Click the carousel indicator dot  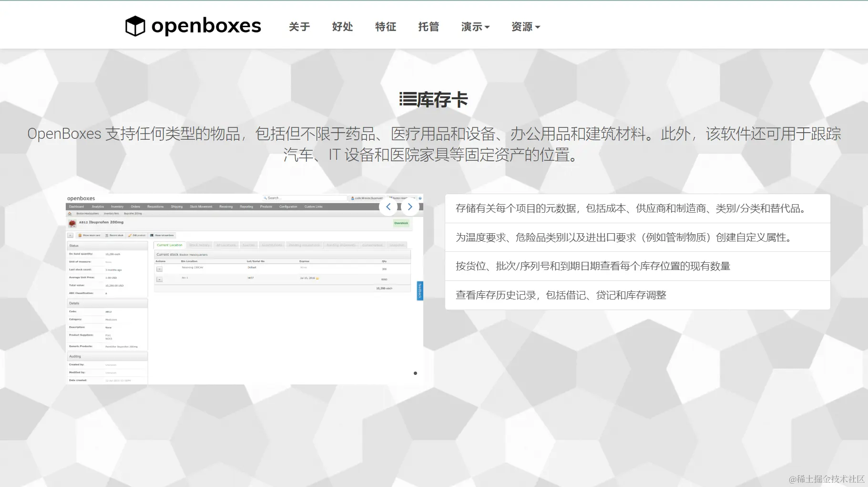(x=415, y=373)
